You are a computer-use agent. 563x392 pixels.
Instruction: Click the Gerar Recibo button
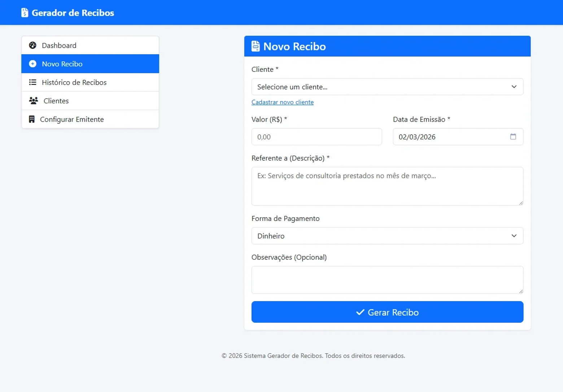pos(387,312)
